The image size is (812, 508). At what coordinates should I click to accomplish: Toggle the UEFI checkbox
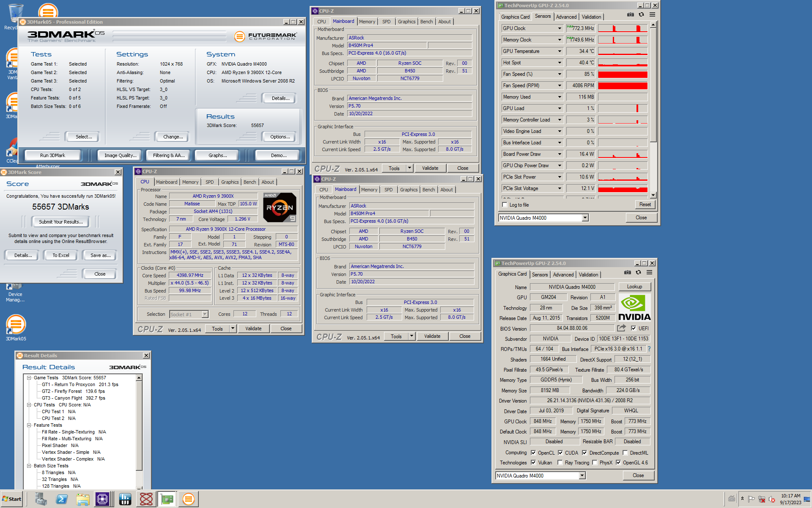coord(634,328)
